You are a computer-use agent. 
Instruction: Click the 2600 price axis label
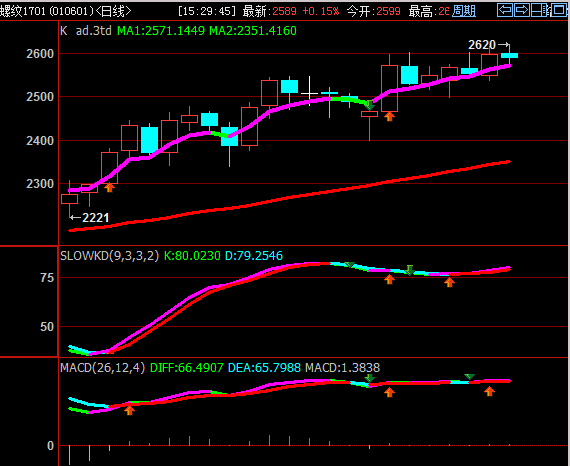[40, 54]
